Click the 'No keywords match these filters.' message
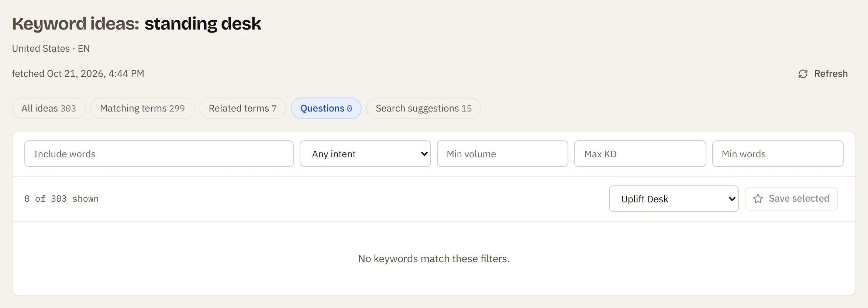Screen dimensions: 868x308 pyautogui.click(x=434, y=259)
